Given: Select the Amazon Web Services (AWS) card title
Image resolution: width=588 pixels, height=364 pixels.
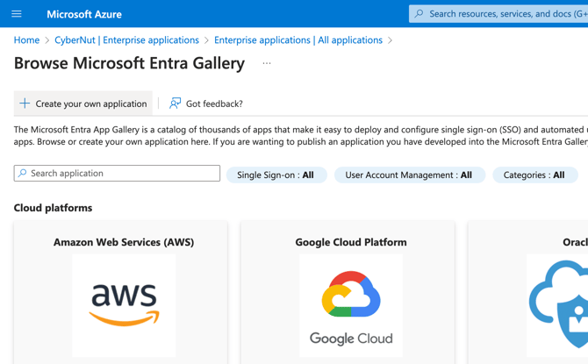Looking at the screenshot, I should 124,242.
